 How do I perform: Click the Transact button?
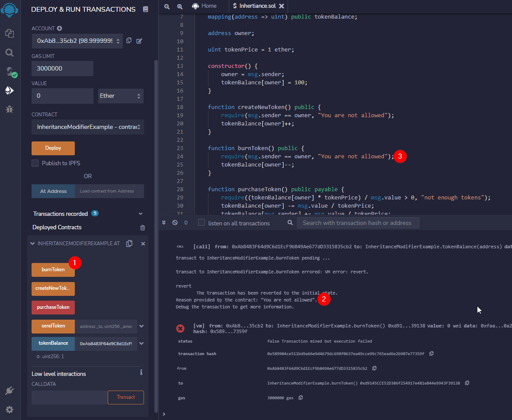click(126, 398)
